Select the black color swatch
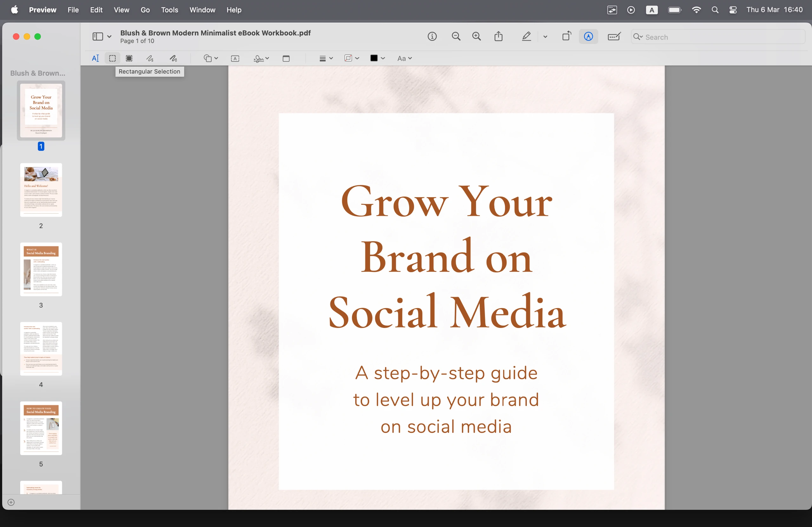The width and height of the screenshot is (812, 527). click(373, 58)
